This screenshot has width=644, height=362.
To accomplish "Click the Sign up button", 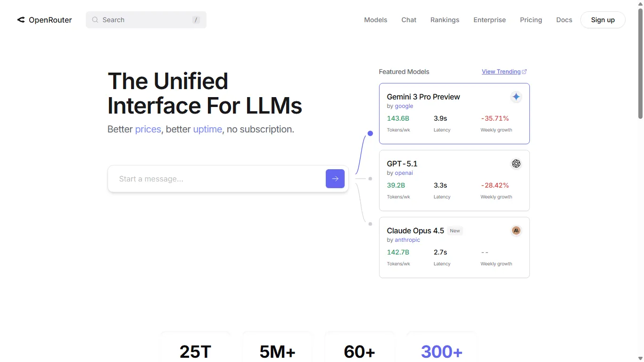I will [x=603, y=20].
